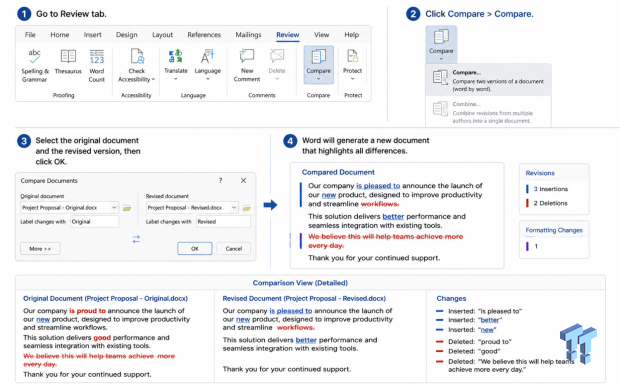The width and height of the screenshot is (620, 385).
Task: Click 'is pleased to' in Compared Document
Action: pyautogui.click(x=378, y=186)
